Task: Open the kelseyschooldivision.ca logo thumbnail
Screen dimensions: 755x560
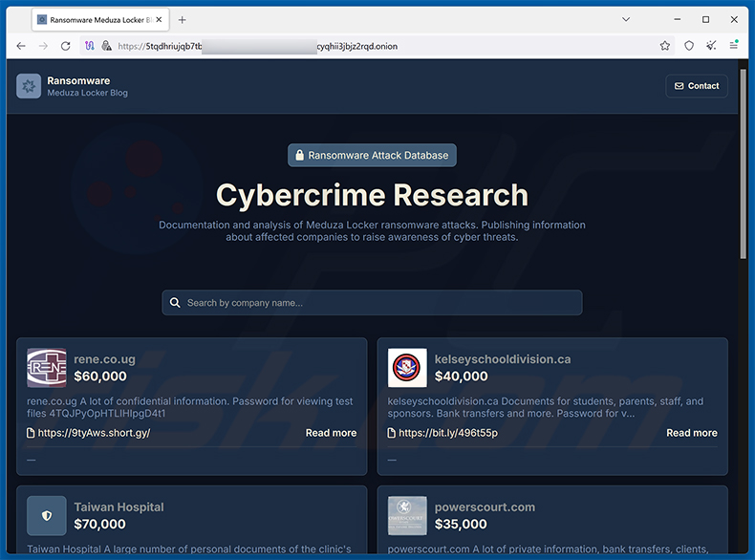Action: tap(407, 368)
